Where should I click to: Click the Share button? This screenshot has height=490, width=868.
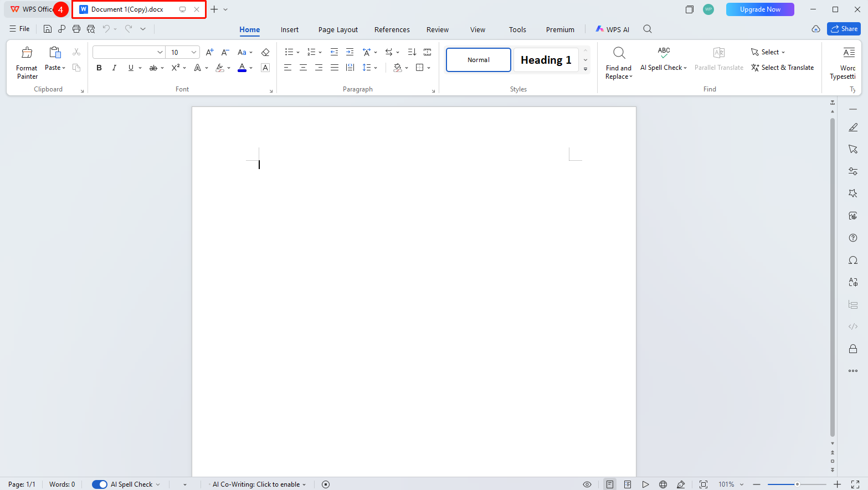(x=844, y=29)
